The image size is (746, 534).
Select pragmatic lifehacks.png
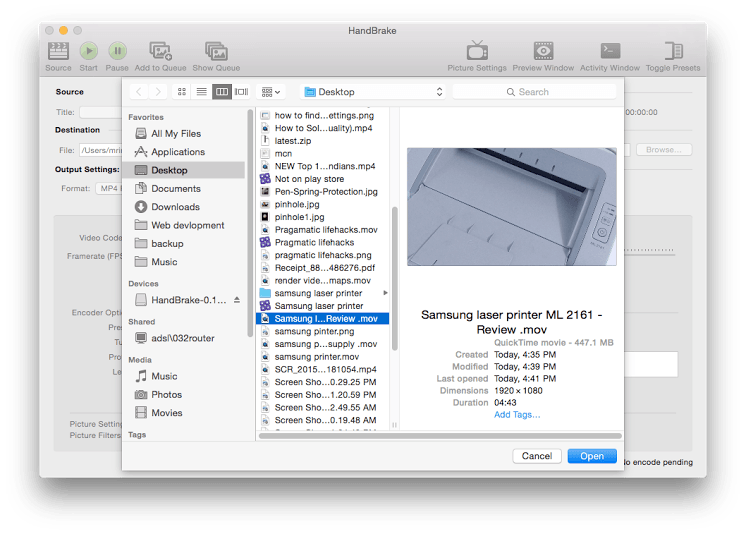point(323,255)
